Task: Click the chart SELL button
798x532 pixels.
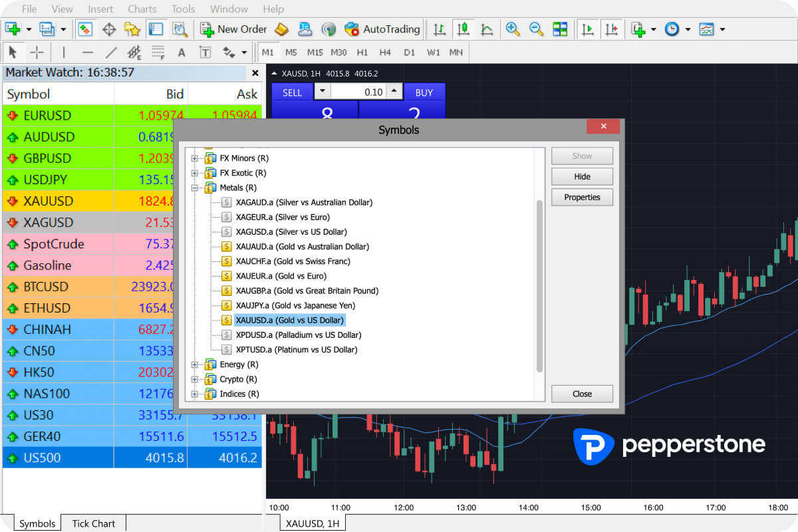Action: point(293,92)
